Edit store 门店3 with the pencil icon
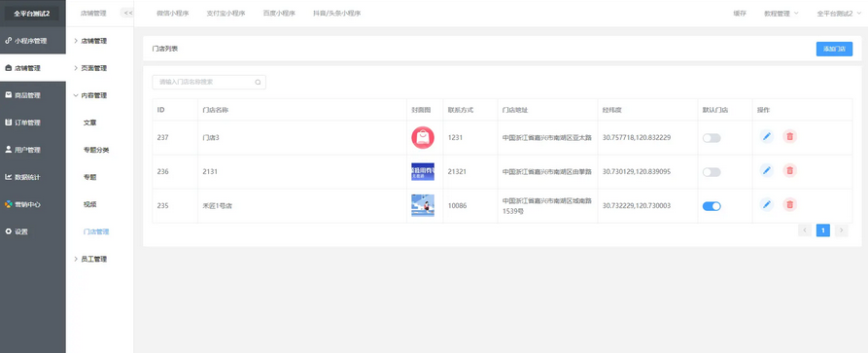 [x=767, y=136]
